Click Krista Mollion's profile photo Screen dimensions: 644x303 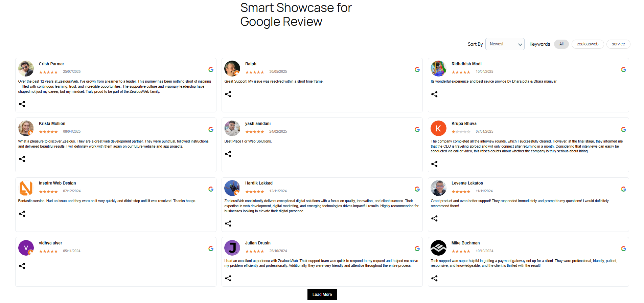pyautogui.click(x=26, y=128)
